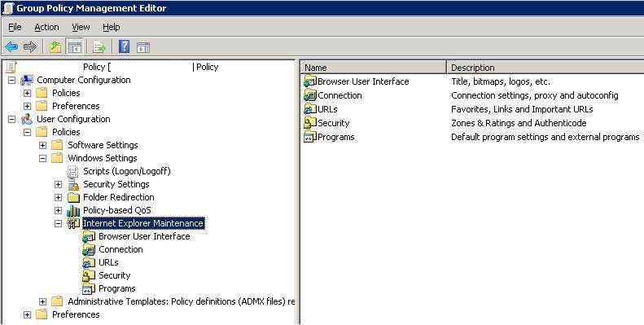Screen dimensions: 644x325
Task: Click Security icon in left tree
Action: click(x=89, y=275)
